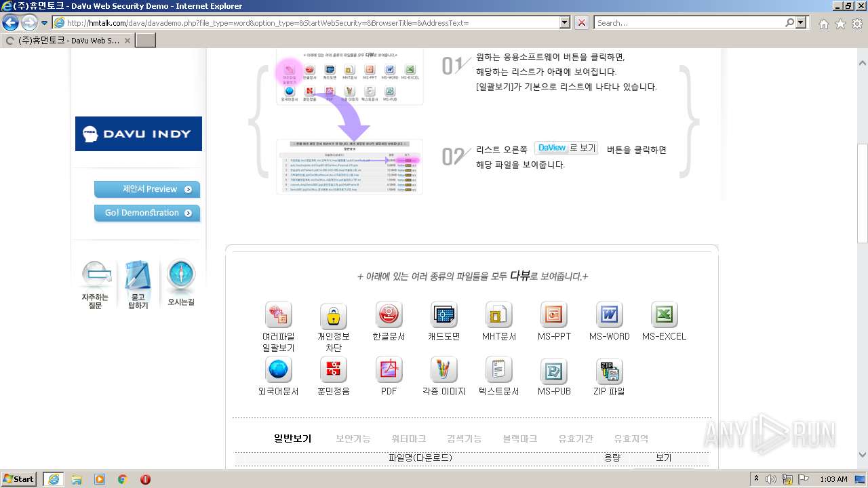Click the DAVU INDY banner
Viewport: 868px width, 488px height.
click(x=138, y=134)
